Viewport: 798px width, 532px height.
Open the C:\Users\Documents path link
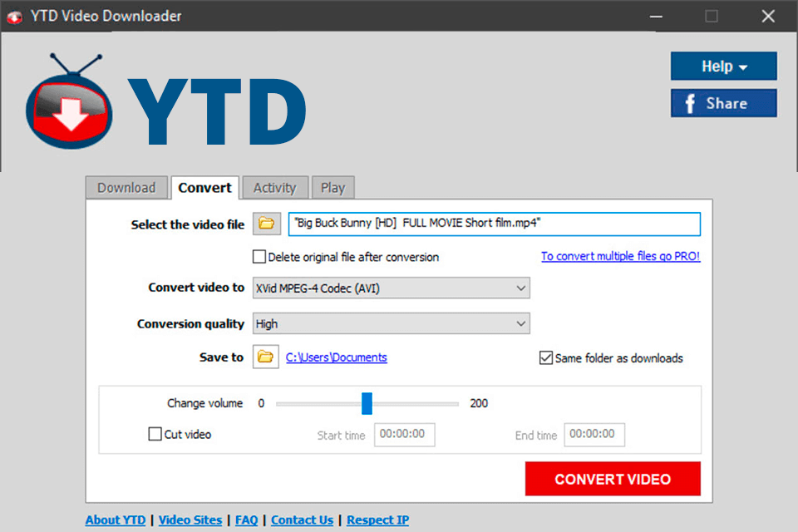click(337, 357)
